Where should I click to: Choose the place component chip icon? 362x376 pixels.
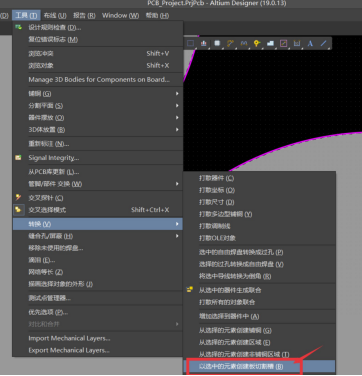tap(217, 43)
